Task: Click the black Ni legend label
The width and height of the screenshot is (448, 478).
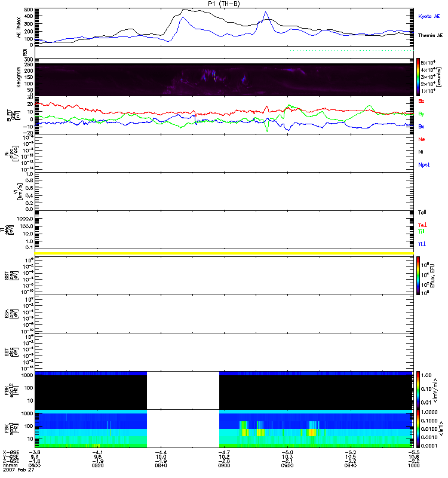Action: 421,152
